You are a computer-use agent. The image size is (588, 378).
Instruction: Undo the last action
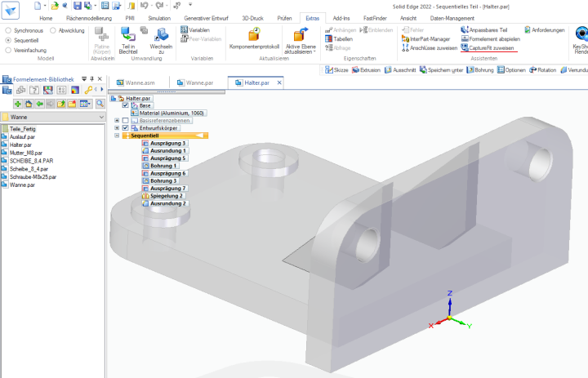click(144, 5)
